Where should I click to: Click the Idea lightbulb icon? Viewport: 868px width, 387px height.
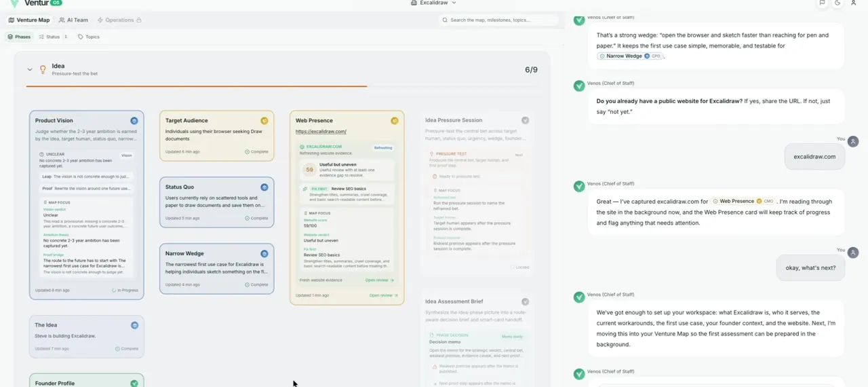43,69
